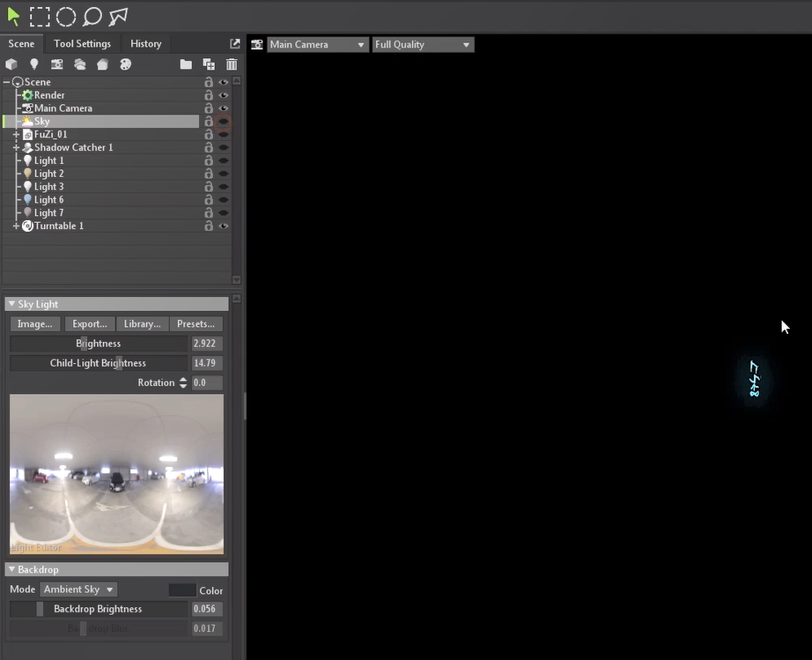Select the rectangular marquee selection tool

pyautogui.click(x=40, y=17)
